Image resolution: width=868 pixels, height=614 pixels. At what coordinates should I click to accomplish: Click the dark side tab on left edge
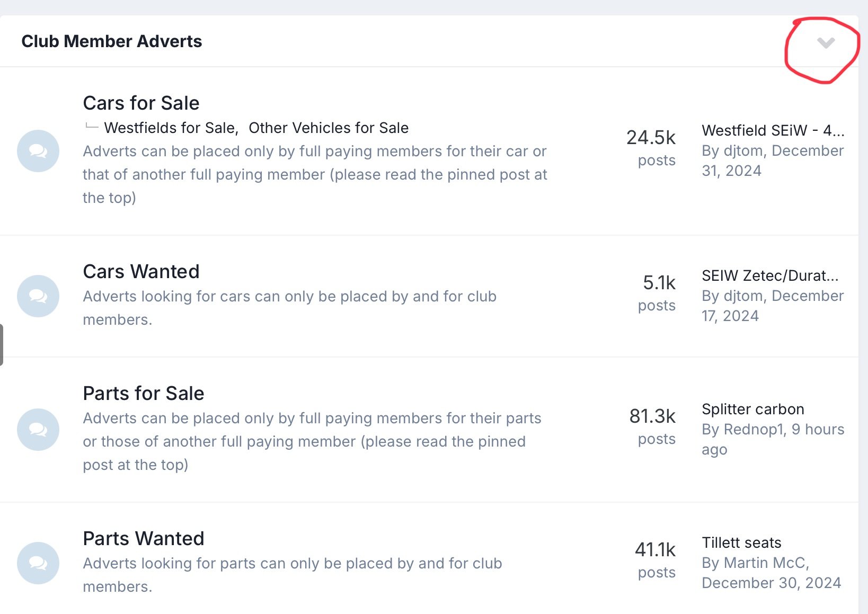(2, 345)
